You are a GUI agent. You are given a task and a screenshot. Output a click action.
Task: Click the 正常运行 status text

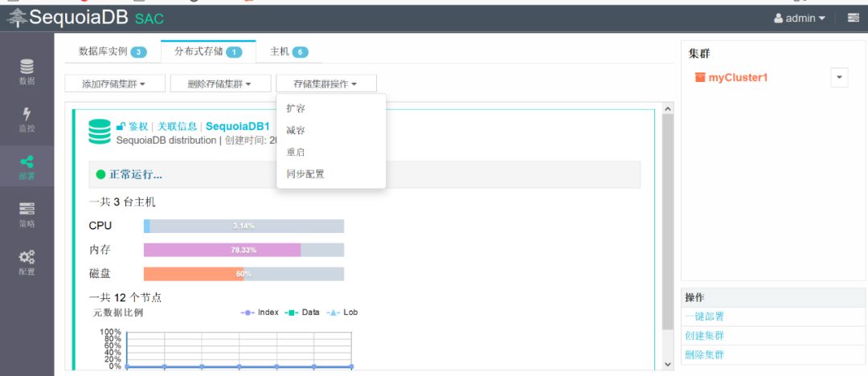pos(136,175)
